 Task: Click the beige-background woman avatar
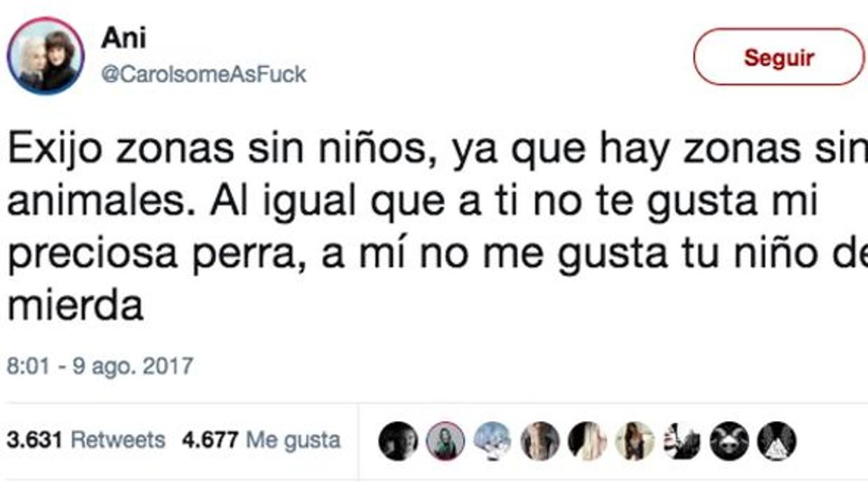point(635,441)
